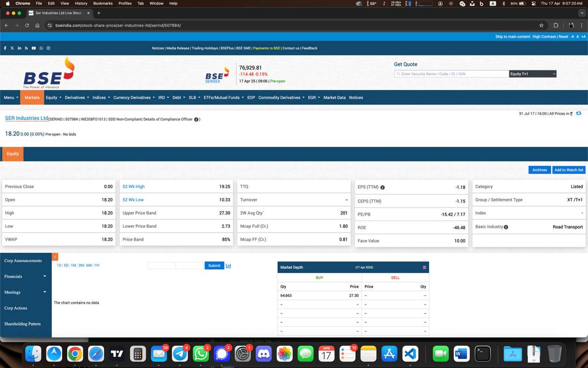Bookmark this page with the star icon
This screenshot has height=368, width=588.
tap(541, 25)
